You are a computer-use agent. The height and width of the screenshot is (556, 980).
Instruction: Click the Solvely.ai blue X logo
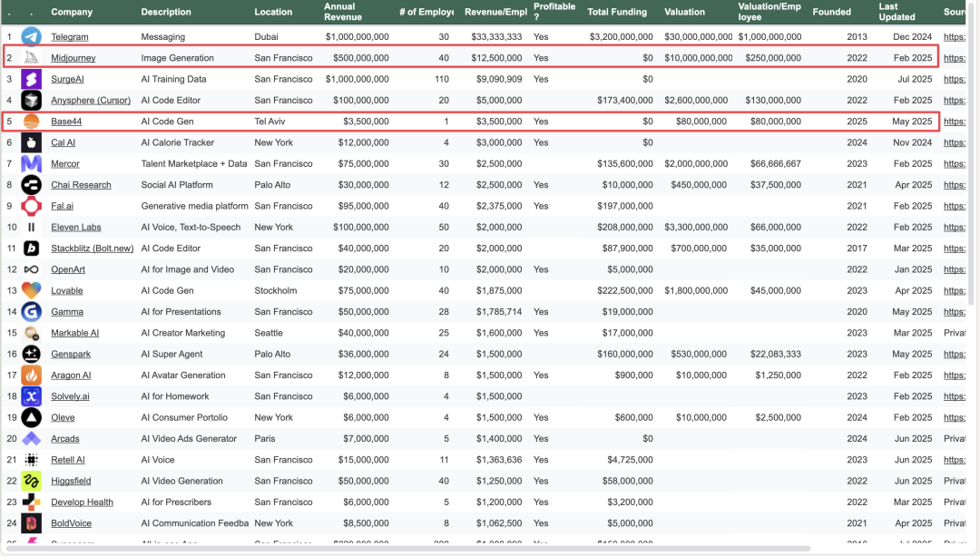click(x=31, y=396)
